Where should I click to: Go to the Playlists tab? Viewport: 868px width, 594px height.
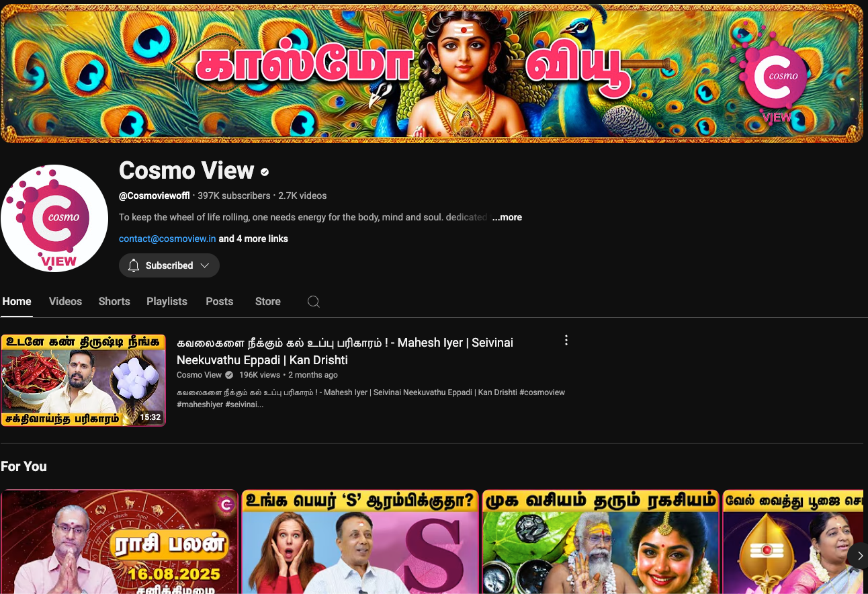167,302
